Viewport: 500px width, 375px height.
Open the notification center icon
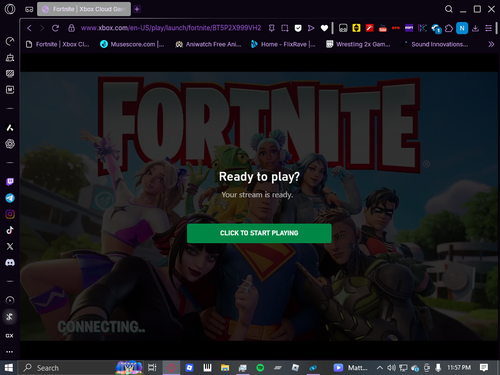pyautogui.click(x=484, y=368)
